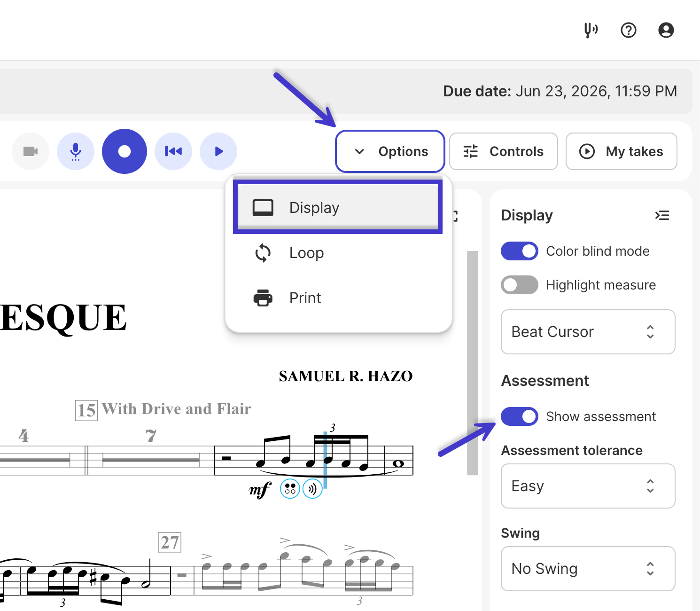This screenshot has width=700, height=611.
Task: Click the blue beat cursor in the score
Action: [x=325, y=460]
